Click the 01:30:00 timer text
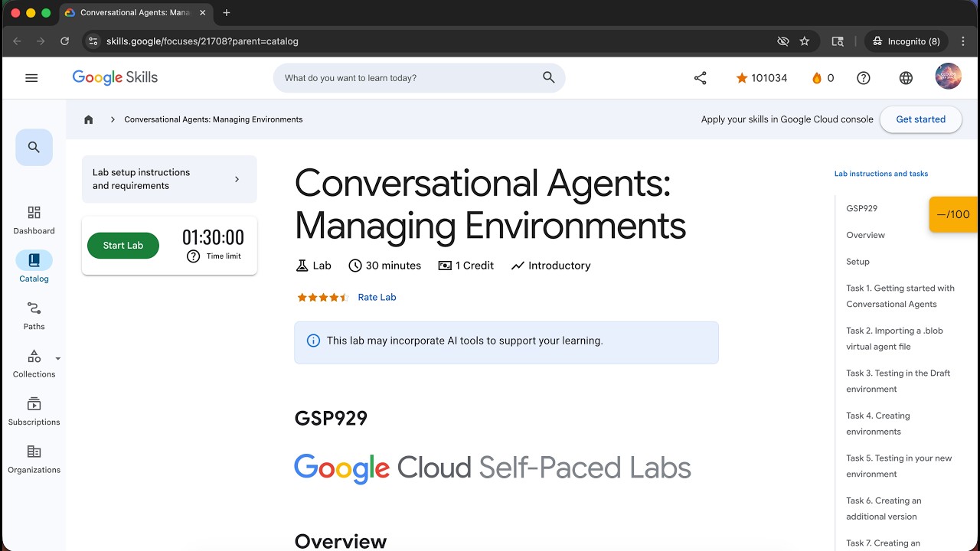The width and height of the screenshot is (980, 551). point(213,237)
